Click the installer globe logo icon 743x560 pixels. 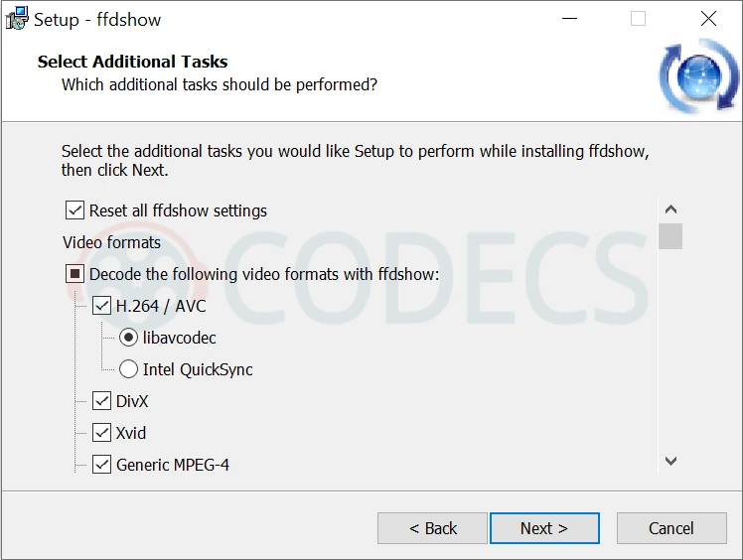coord(699,76)
